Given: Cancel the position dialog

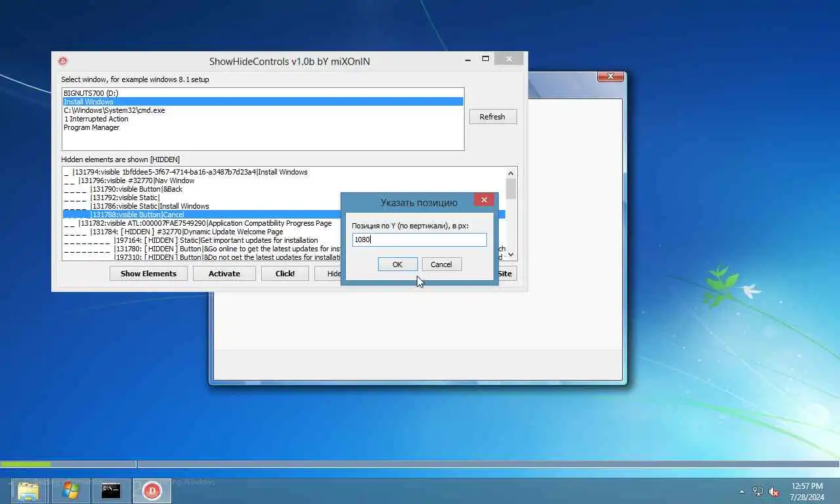Looking at the screenshot, I should [441, 264].
